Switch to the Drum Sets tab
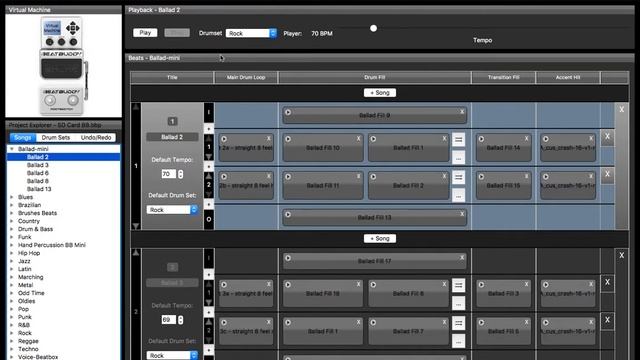Screen dimensions: 640x360 pos(56,138)
